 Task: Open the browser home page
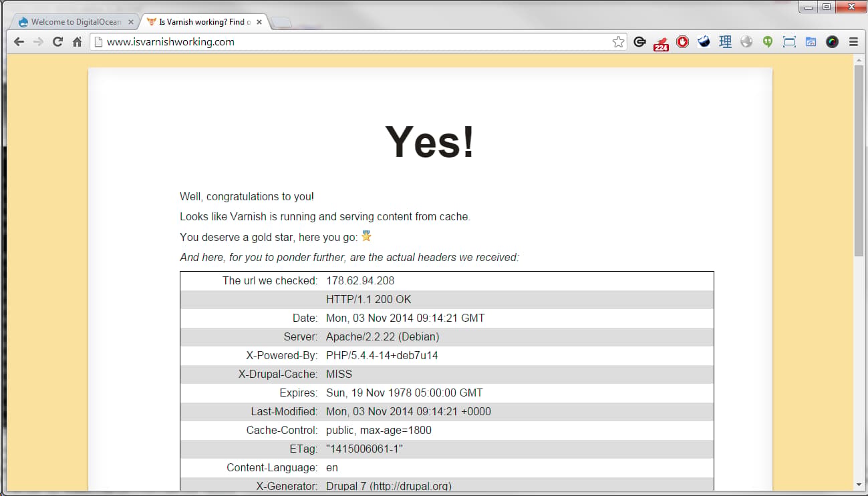pos(77,42)
